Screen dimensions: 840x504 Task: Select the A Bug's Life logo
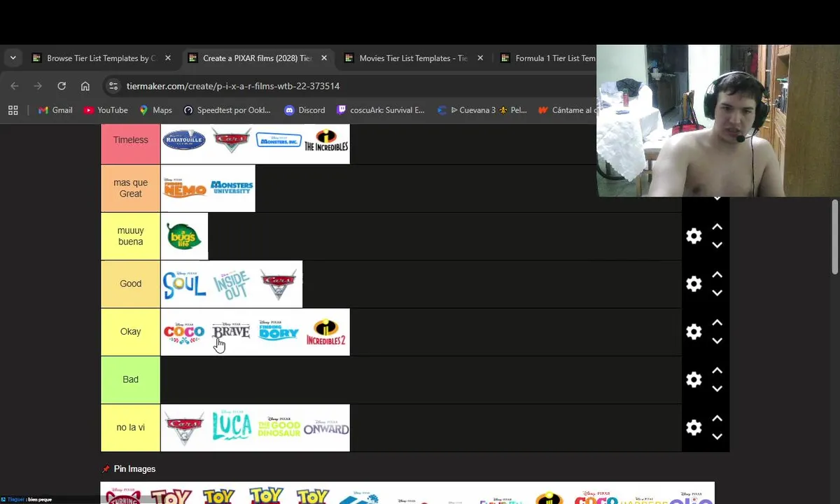tap(184, 237)
